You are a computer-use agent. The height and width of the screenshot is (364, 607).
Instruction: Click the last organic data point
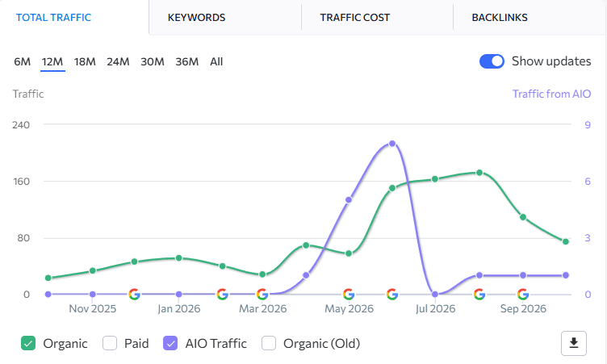[566, 241]
